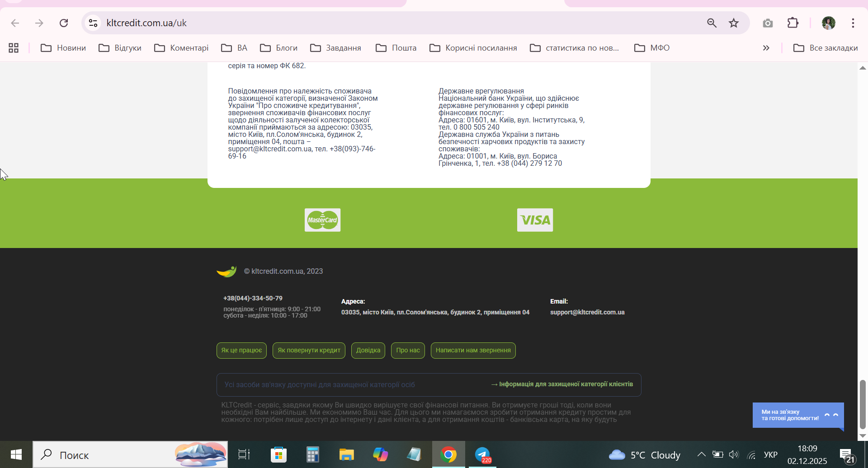Click the KLT Credit footer logo
This screenshot has height=468, width=868.
[226, 271]
